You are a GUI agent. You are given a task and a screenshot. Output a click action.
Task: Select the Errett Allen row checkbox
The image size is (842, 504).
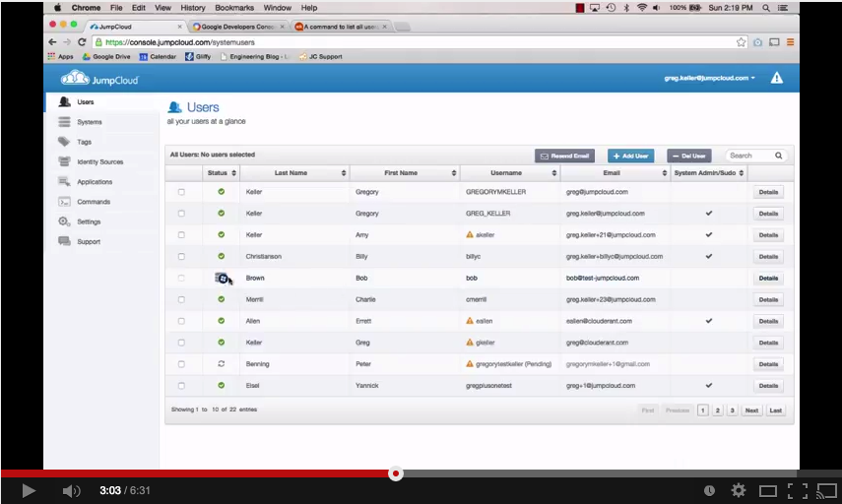(x=181, y=321)
